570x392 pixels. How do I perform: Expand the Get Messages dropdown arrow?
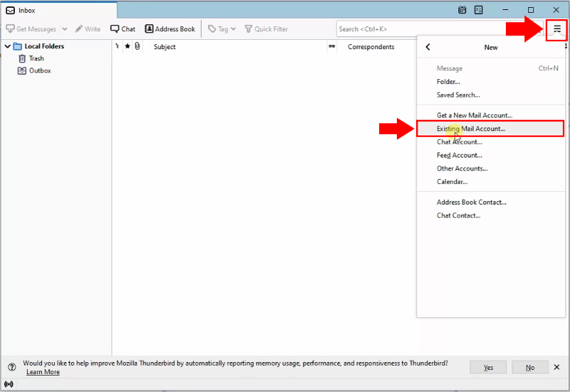(65, 29)
